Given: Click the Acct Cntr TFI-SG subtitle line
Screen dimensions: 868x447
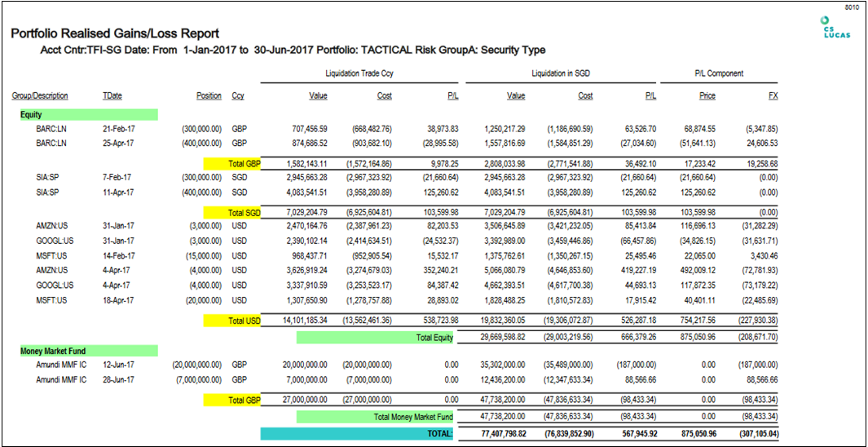Looking at the screenshot, I should click(x=293, y=51).
